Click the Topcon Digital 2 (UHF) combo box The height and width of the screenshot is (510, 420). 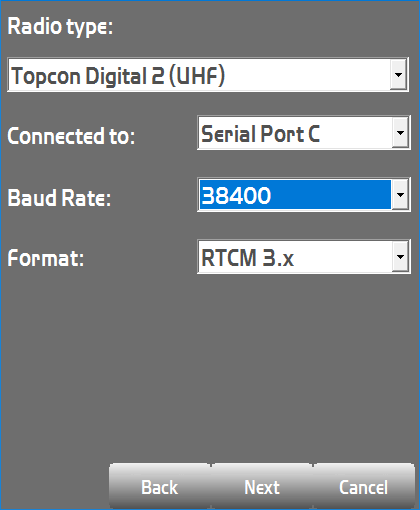pyautogui.click(x=208, y=75)
